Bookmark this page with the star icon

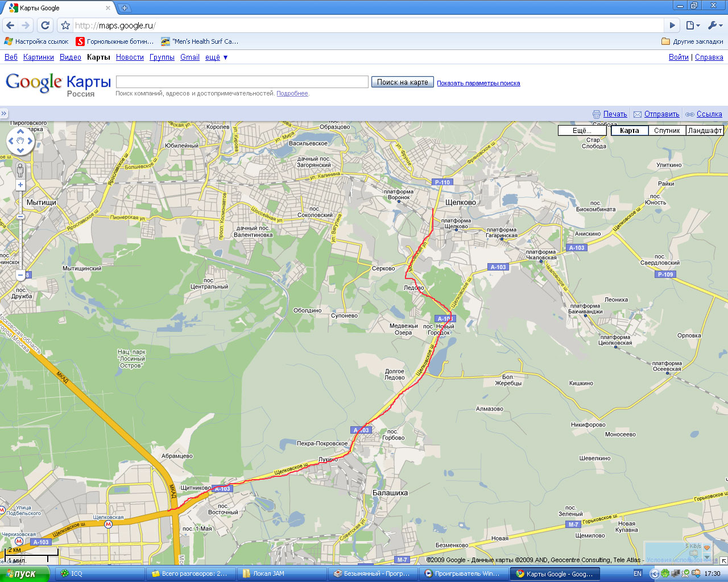point(65,25)
